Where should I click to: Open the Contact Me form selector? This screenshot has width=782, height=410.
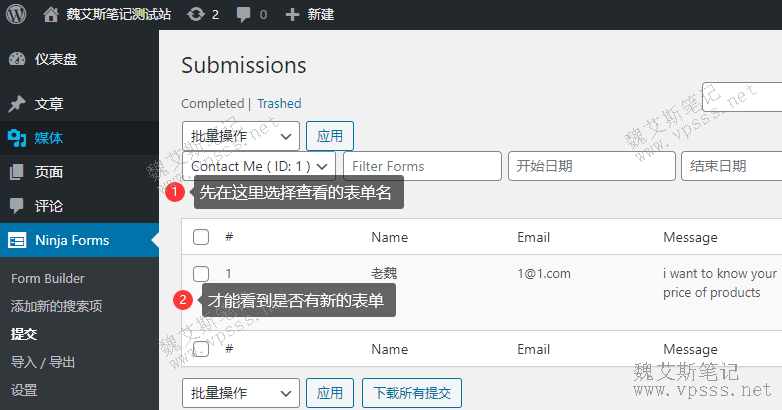point(259,166)
